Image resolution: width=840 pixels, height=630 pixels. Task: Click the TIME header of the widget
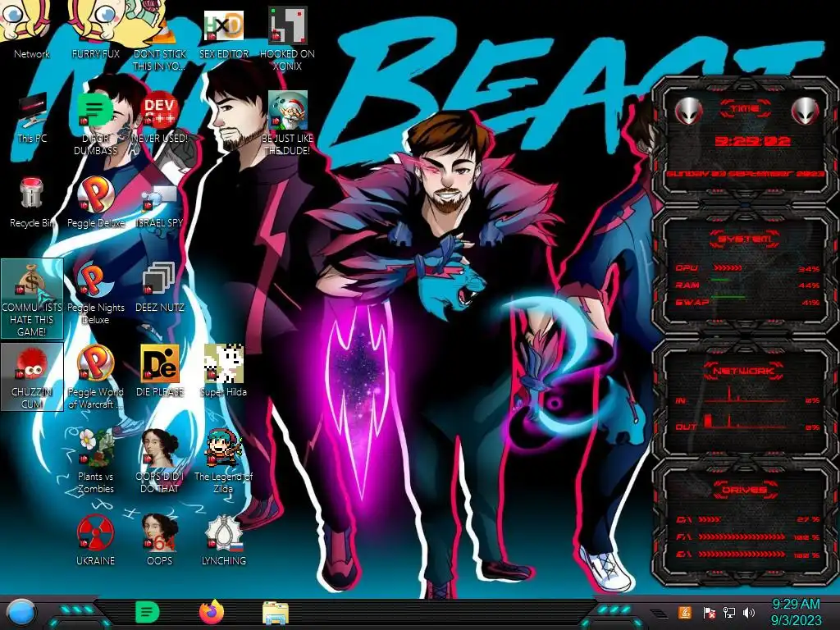(x=745, y=109)
